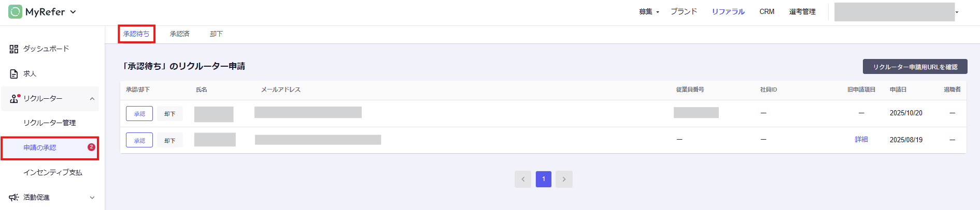Expand the 活動促進 sidebar section
980x210 pixels.
click(x=92, y=198)
